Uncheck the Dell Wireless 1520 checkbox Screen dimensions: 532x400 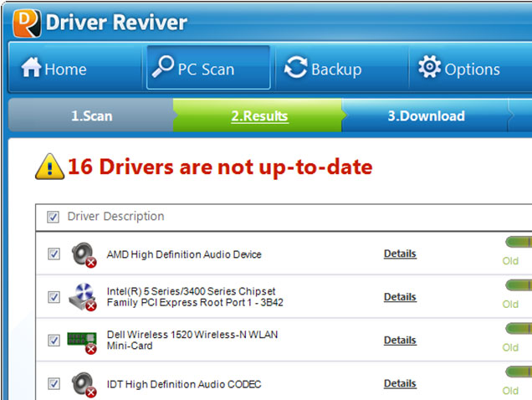pos(54,340)
